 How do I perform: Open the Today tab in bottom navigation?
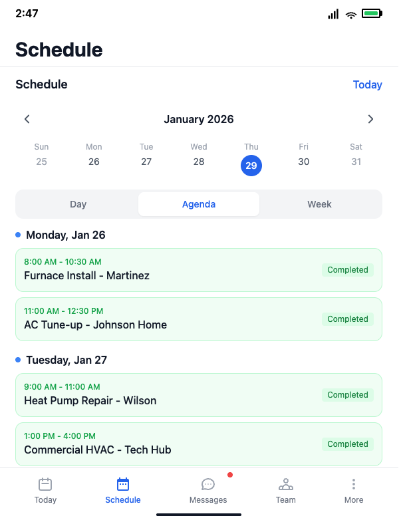(x=45, y=490)
